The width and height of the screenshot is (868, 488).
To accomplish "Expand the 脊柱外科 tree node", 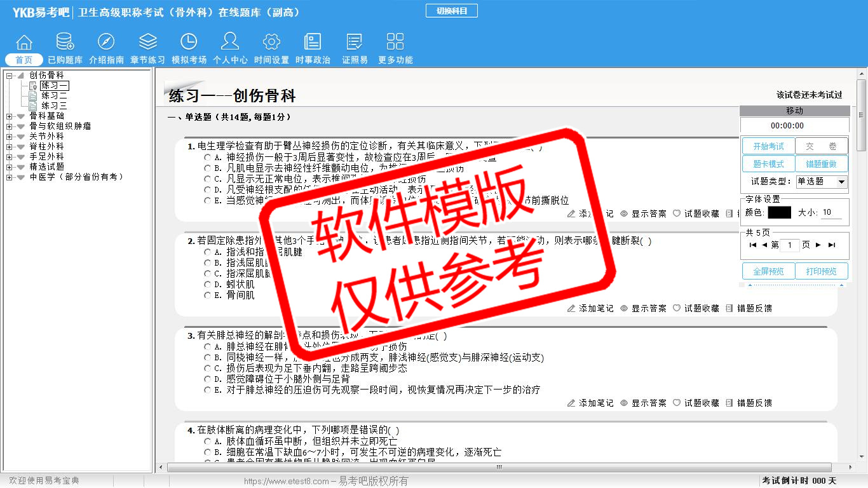I will tap(10, 147).
